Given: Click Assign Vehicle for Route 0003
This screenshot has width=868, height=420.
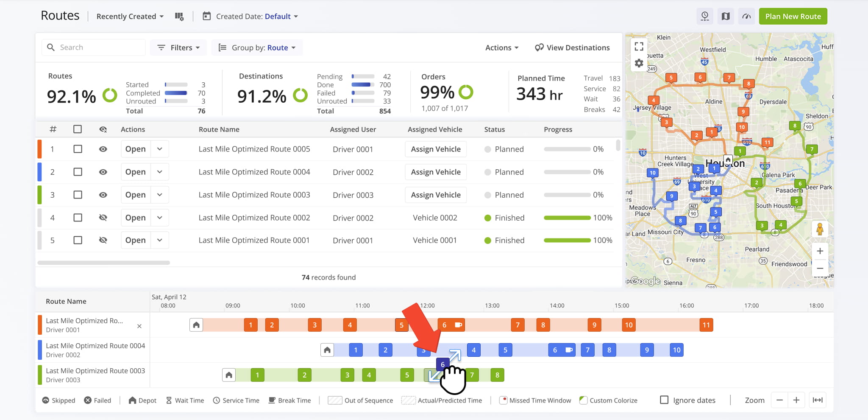Looking at the screenshot, I should tap(435, 195).
